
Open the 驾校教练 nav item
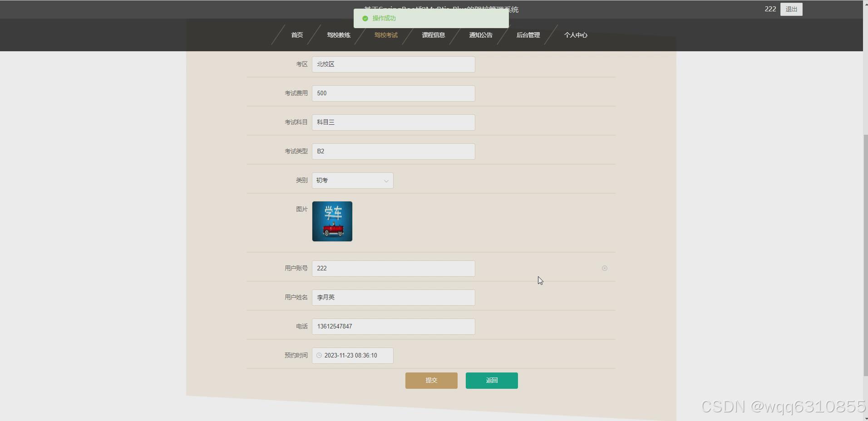point(339,35)
